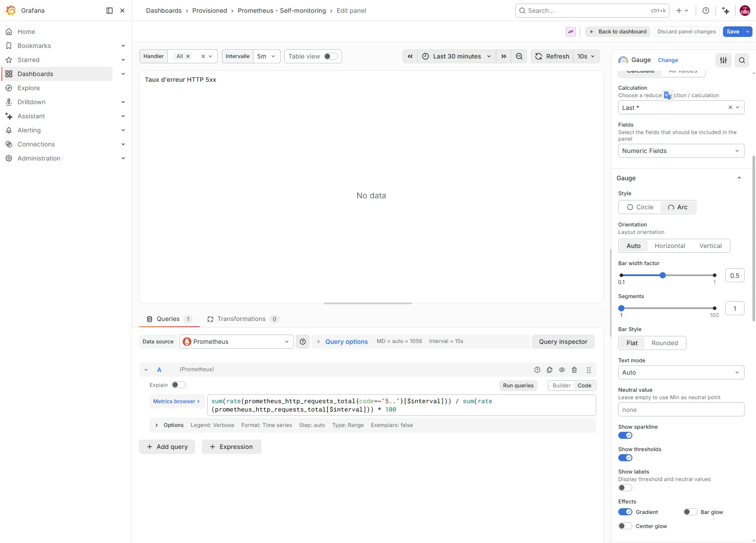This screenshot has height=543, width=756.
Task: Open the Text mode dropdown
Action: pos(681,372)
